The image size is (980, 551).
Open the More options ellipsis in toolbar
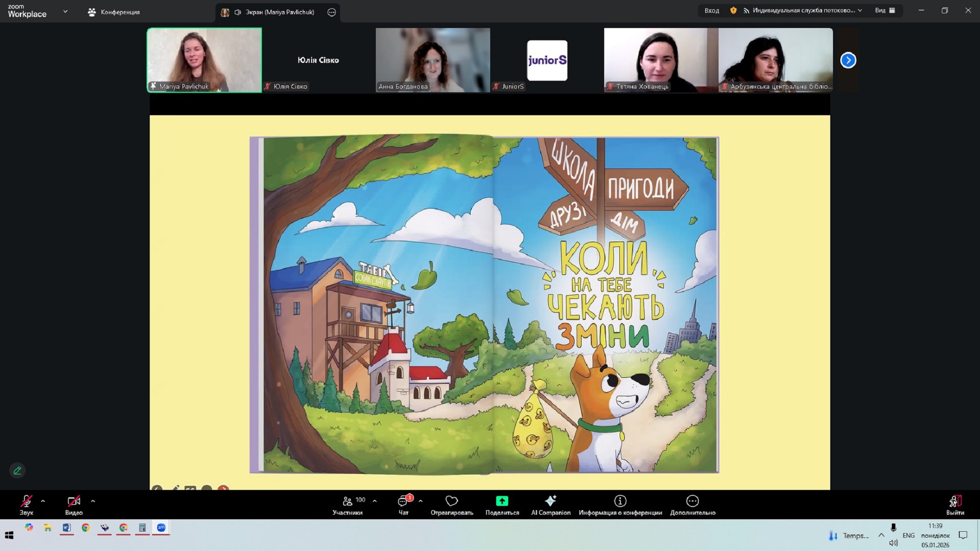coord(692,501)
